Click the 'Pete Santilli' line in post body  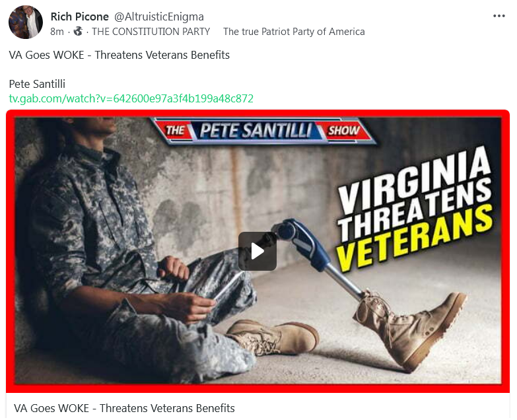pos(37,84)
